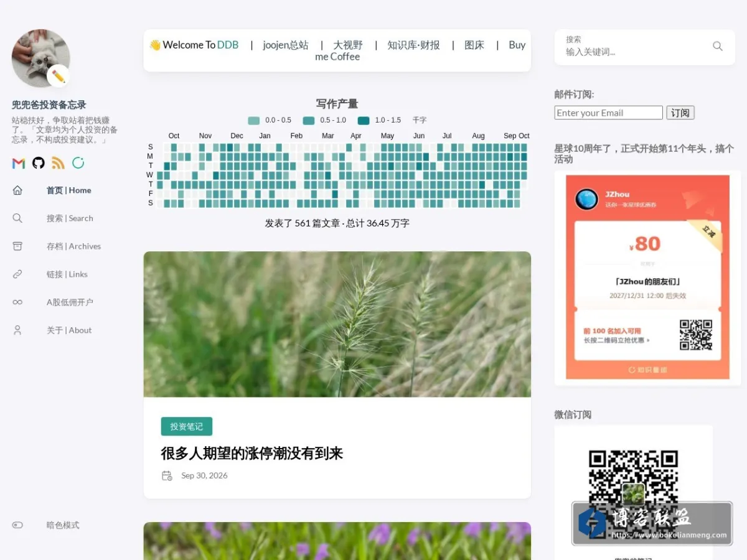Click the Sep 30, 2026 post date
This screenshot has height=560, width=747.
(205, 475)
